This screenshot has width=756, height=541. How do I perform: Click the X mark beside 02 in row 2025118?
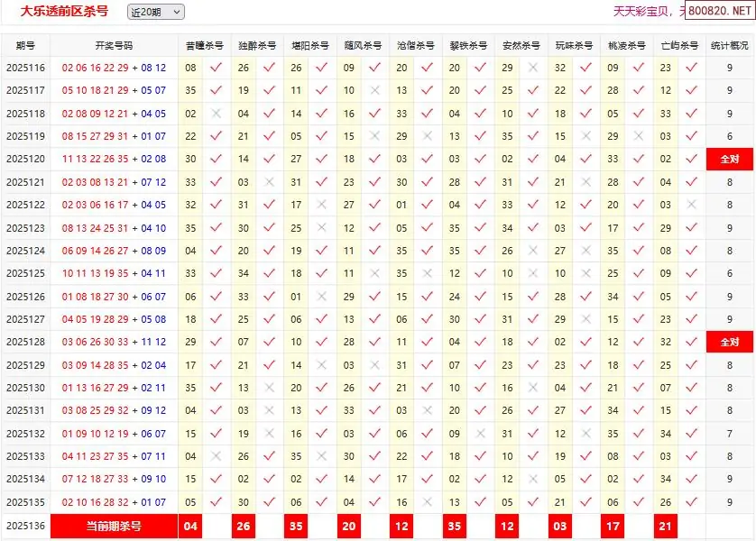click(x=216, y=114)
